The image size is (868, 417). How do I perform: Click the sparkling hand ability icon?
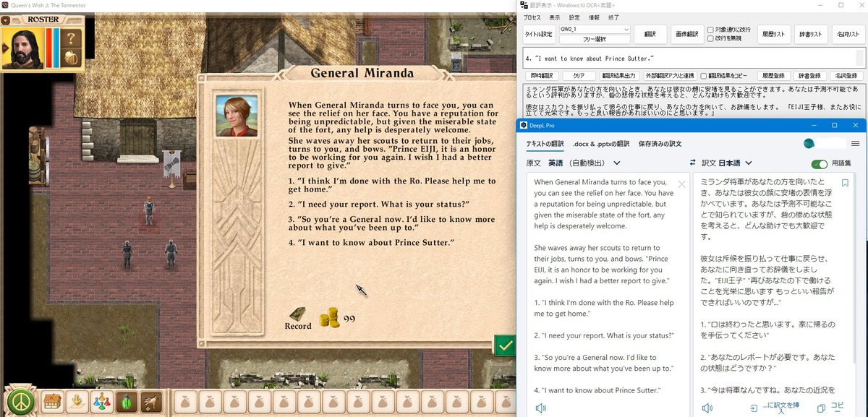click(151, 401)
